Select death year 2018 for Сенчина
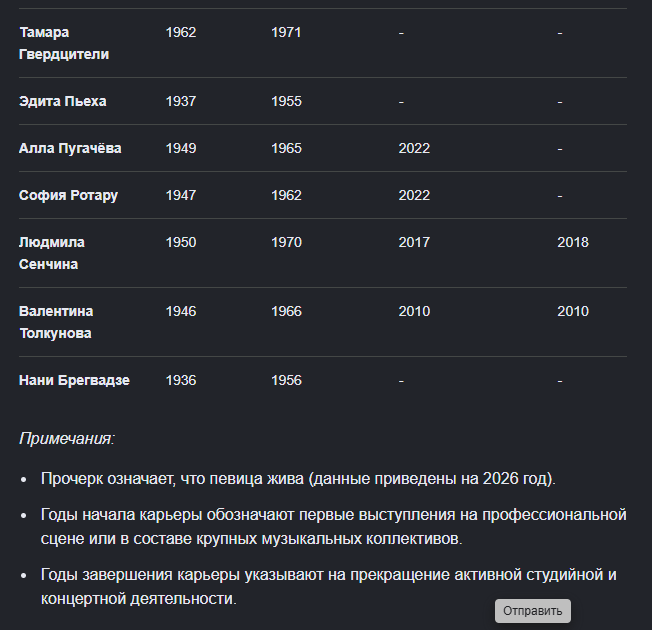 pyautogui.click(x=573, y=242)
